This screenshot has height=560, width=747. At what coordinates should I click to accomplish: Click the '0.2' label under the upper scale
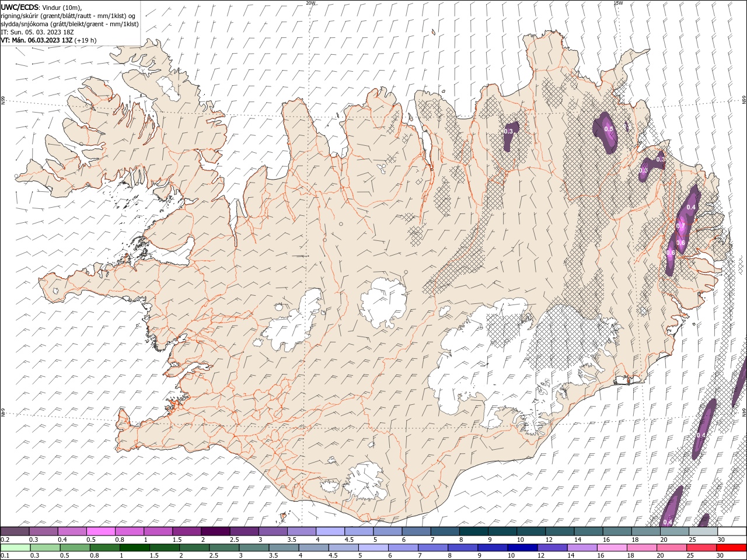pos(5,540)
